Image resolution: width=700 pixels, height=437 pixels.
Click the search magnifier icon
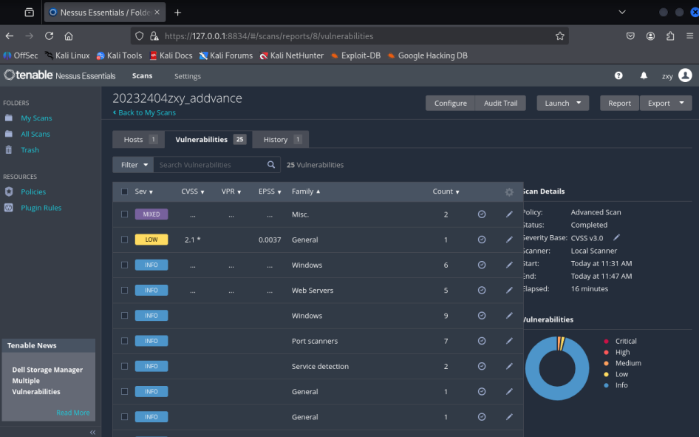[271, 165]
